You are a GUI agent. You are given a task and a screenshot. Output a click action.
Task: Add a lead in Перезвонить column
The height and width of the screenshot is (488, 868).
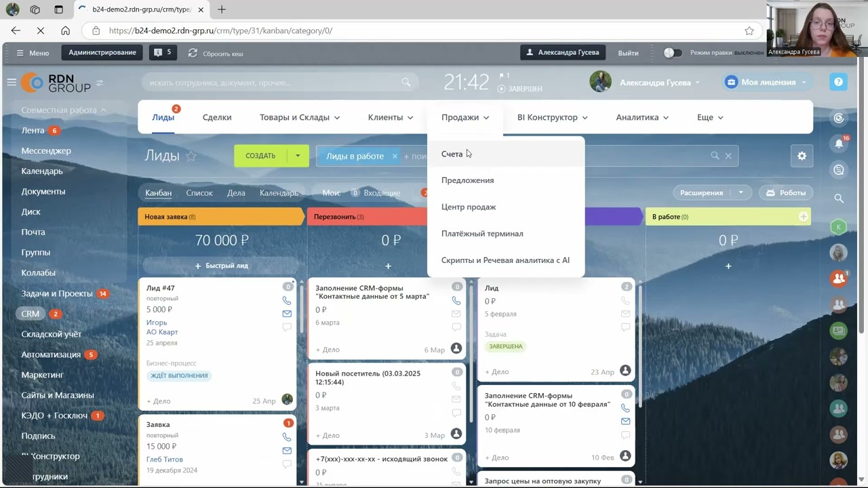[x=388, y=266]
